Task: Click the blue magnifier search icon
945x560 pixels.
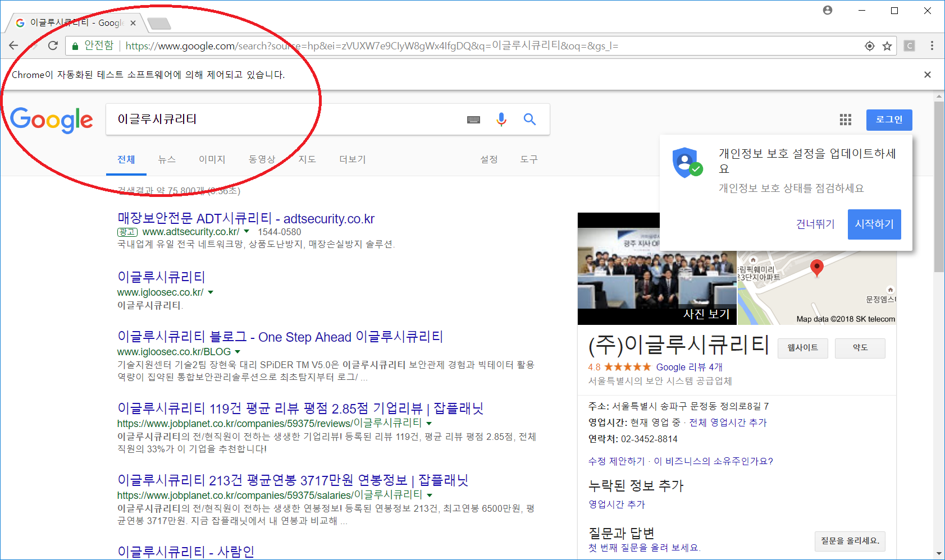Action: click(529, 119)
